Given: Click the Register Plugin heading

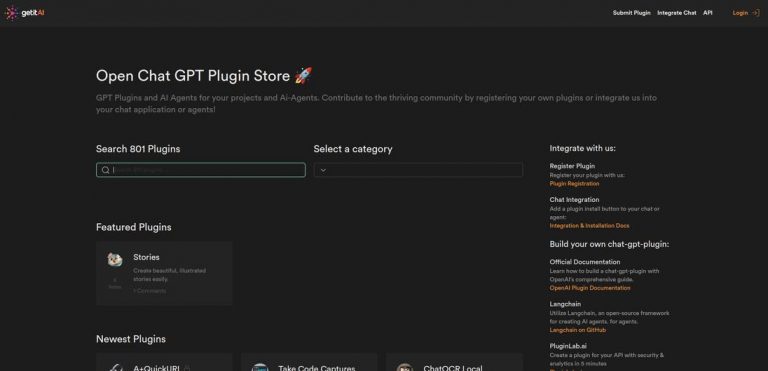Looking at the screenshot, I should (572, 166).
